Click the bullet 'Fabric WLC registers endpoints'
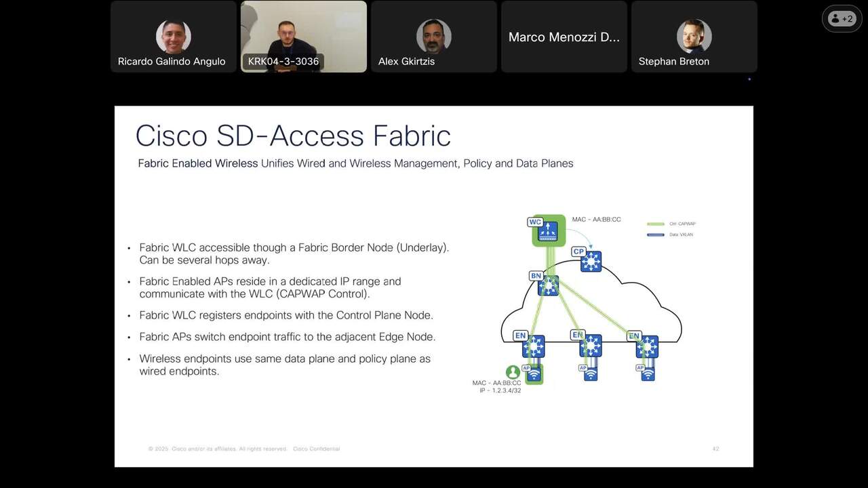868x488 pixels. click(x=286, y=315)
